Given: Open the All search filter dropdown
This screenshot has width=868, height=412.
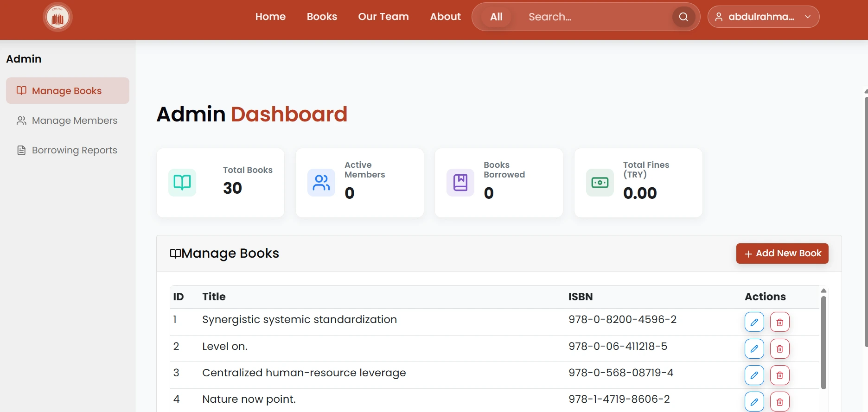Looking at the screenshot, I should point(496,17).
